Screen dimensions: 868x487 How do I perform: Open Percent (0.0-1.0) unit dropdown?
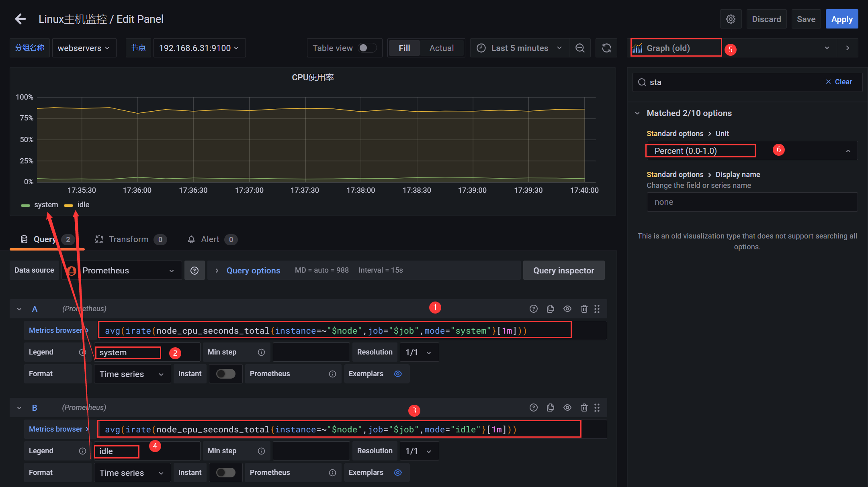click(x=752, y=151)
